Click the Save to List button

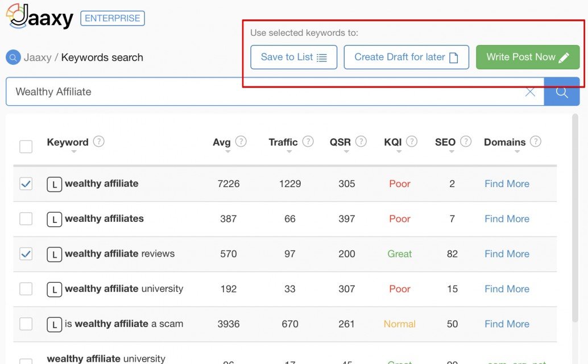(293, 57)
